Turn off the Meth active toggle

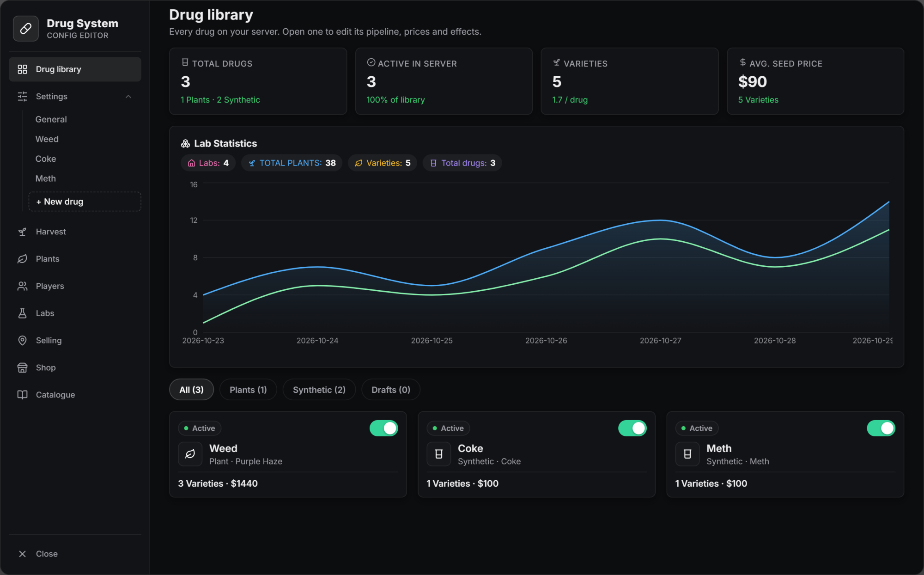tap(881, 428)
